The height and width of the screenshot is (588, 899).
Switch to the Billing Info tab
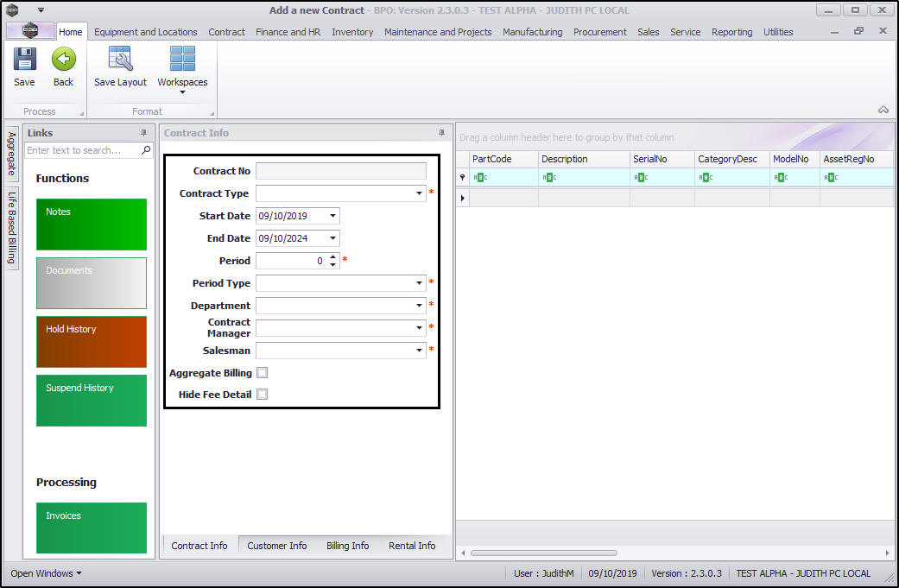(347, 546)
